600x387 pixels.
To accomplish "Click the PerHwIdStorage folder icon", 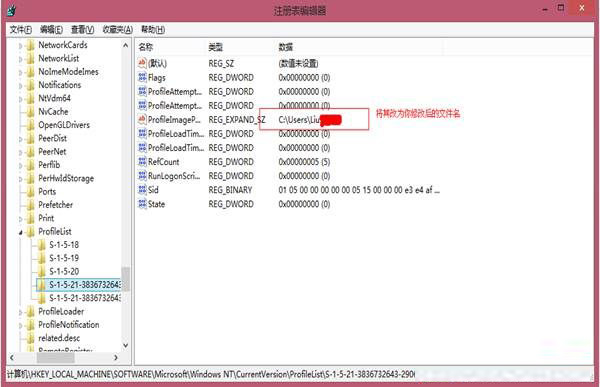I will coord(31,178).
